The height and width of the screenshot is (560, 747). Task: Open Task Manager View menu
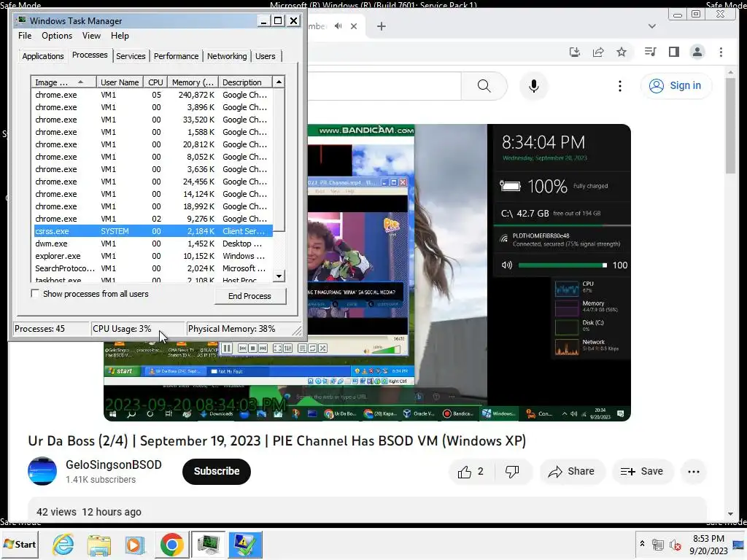(91, 36)
